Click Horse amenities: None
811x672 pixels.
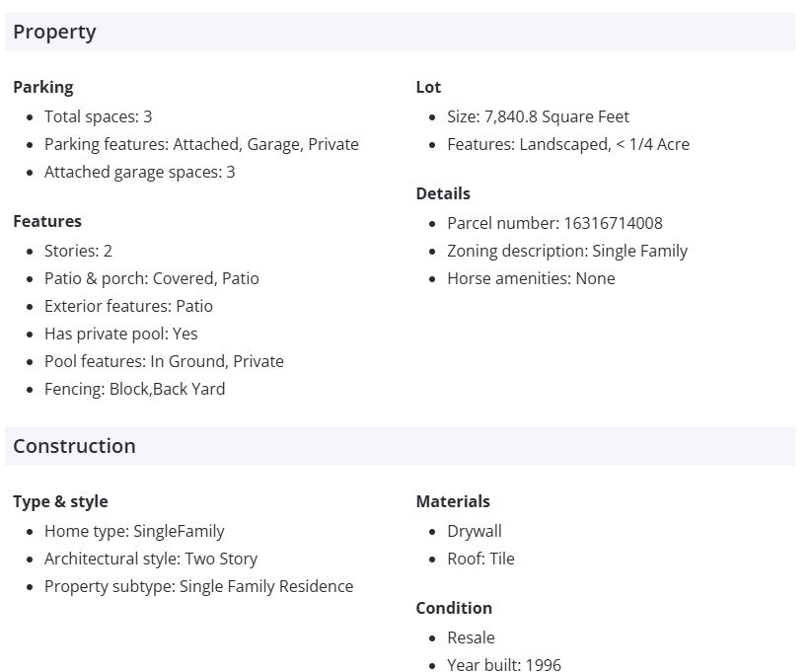tap(531, 278)
